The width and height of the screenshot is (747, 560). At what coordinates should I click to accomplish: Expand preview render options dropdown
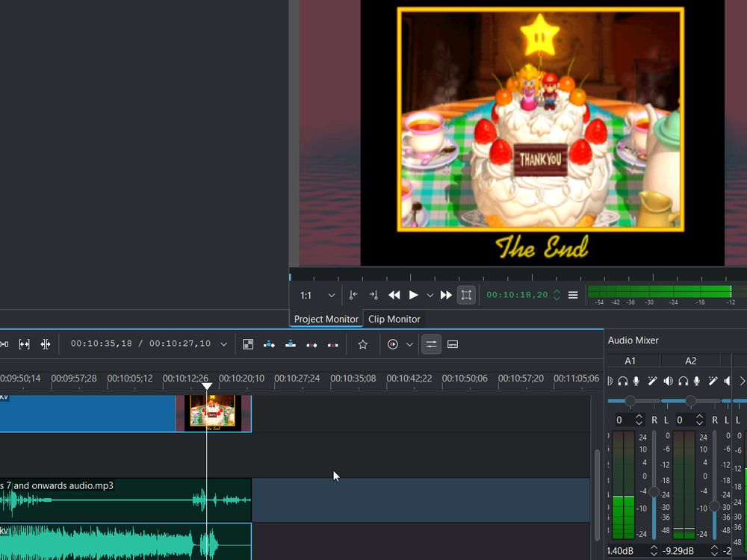pyautogui.click(x=409, y=344)
